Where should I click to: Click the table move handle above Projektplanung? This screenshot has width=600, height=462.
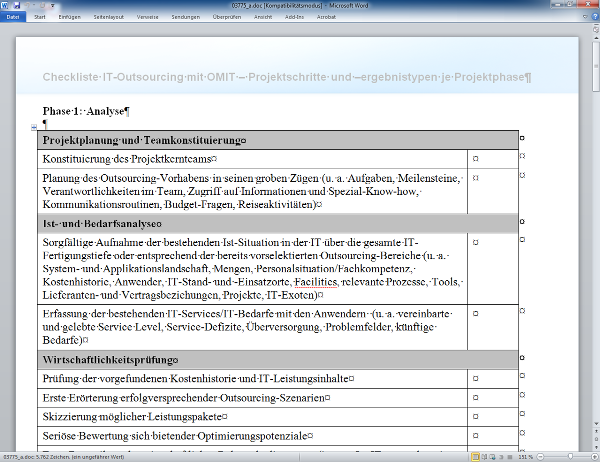(x=35, y=127)
